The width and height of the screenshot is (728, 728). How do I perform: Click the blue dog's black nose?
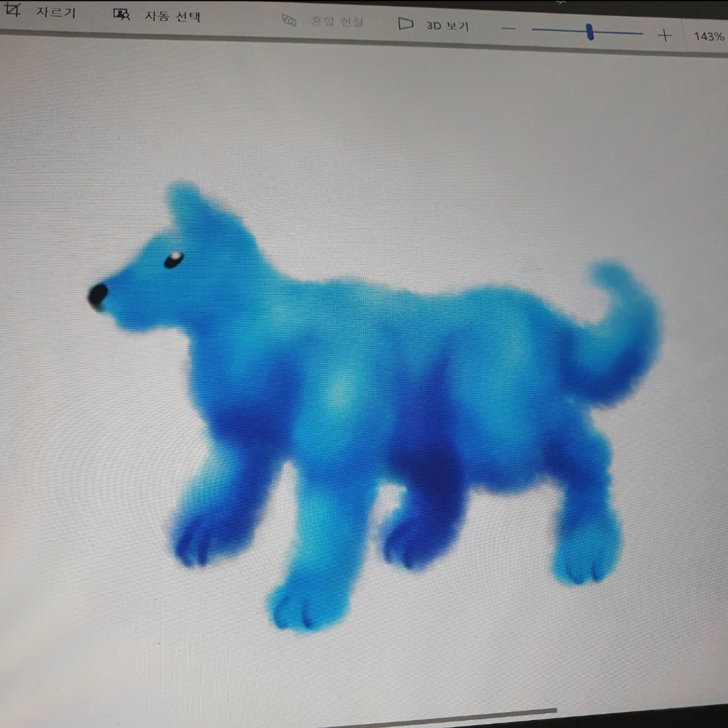(98, 295)
